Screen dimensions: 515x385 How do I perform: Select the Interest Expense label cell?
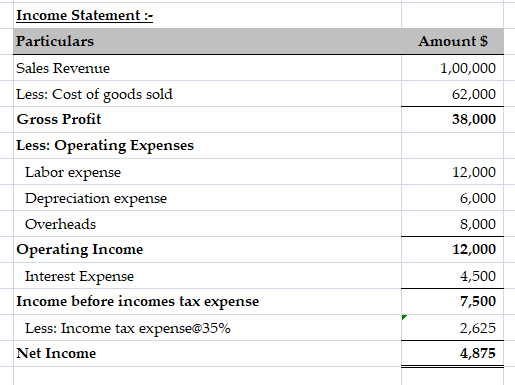(x=207, y=276)
